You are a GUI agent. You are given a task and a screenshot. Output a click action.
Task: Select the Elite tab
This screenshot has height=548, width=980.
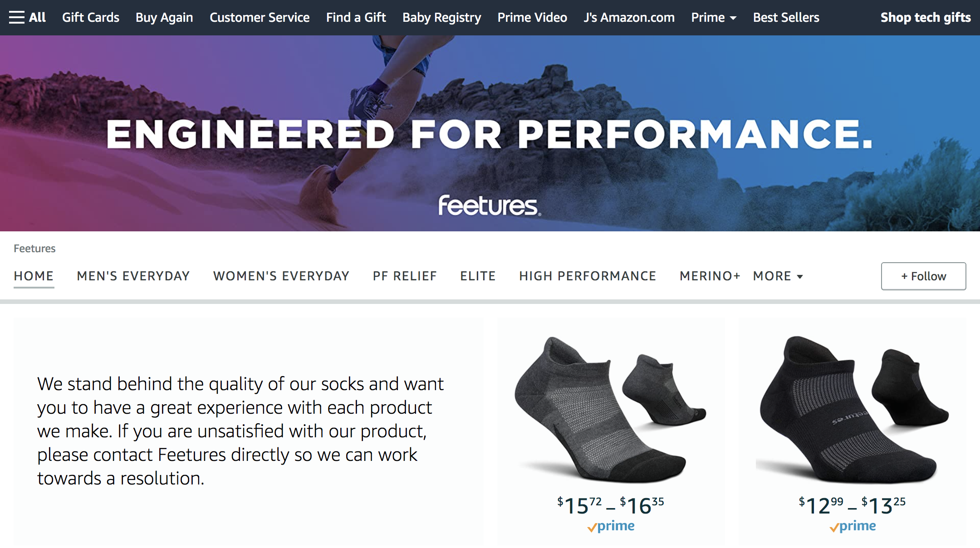[x=478, y=276]
